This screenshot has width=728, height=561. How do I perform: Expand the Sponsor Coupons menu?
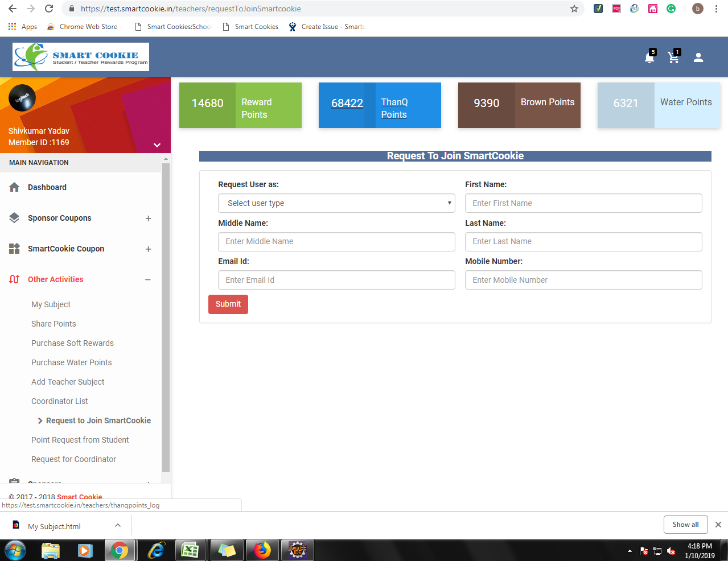(x=148, y=218)
